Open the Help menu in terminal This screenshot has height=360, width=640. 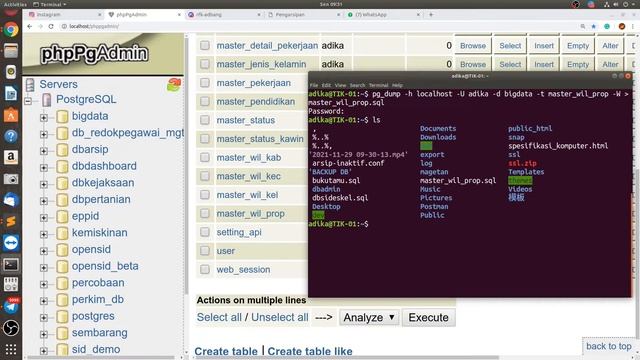(x=397, y=85)
